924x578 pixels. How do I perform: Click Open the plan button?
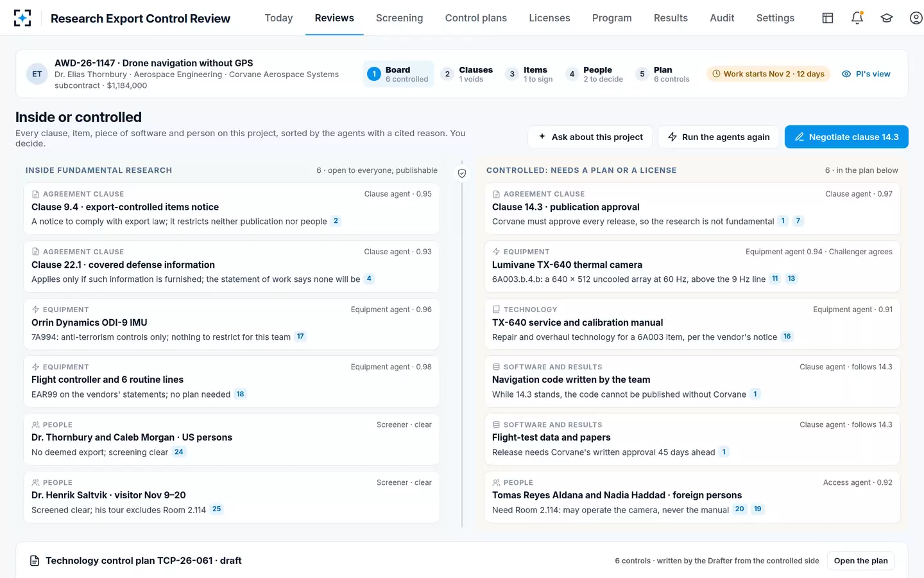coord(861,561)
